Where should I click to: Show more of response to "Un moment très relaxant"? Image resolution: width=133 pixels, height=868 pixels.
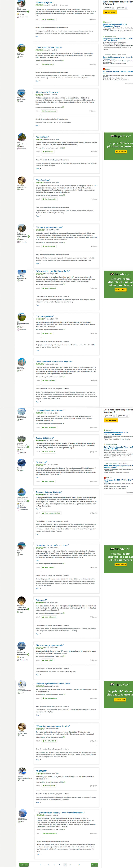[38, 125]
